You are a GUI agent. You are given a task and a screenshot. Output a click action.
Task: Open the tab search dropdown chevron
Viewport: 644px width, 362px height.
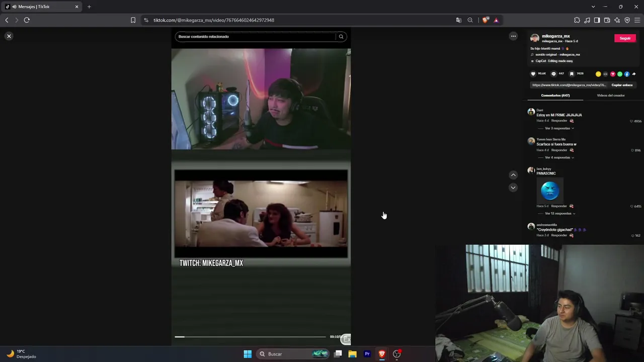click(x=593, y=7)
